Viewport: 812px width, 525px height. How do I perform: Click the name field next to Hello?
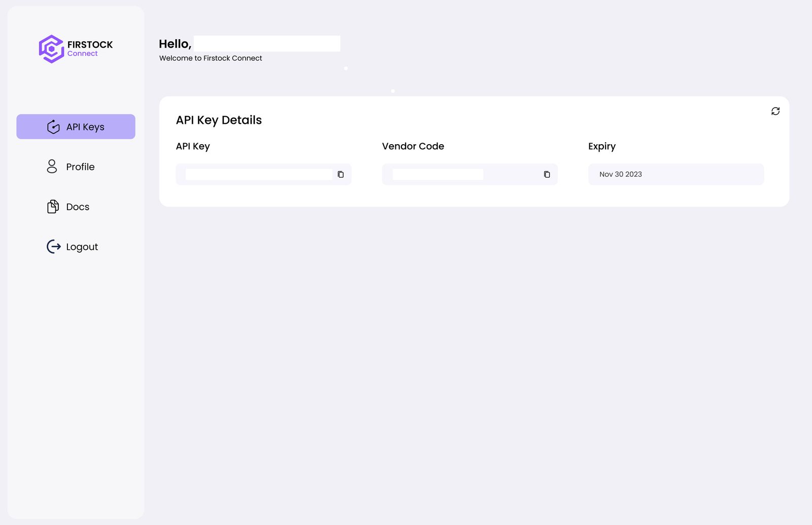(266, 43)
